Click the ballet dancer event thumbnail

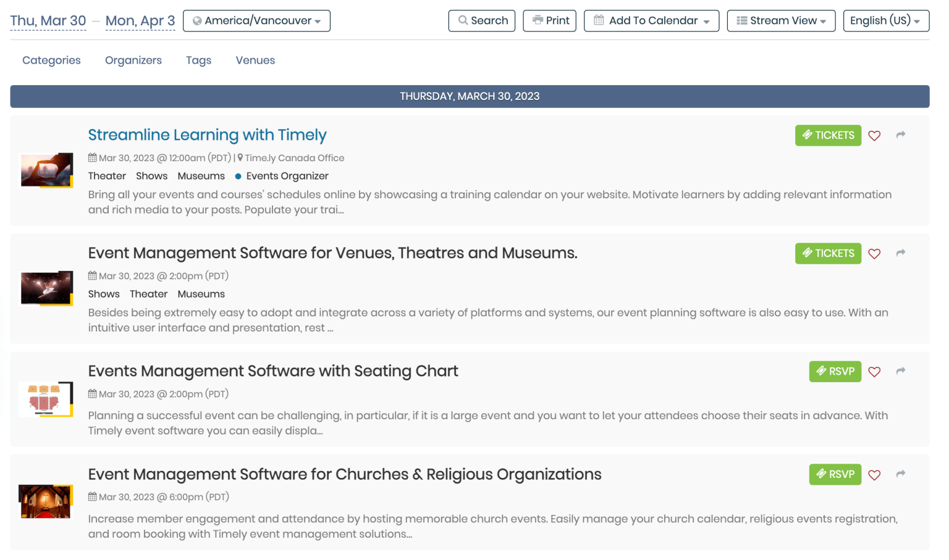coord(46,288)
